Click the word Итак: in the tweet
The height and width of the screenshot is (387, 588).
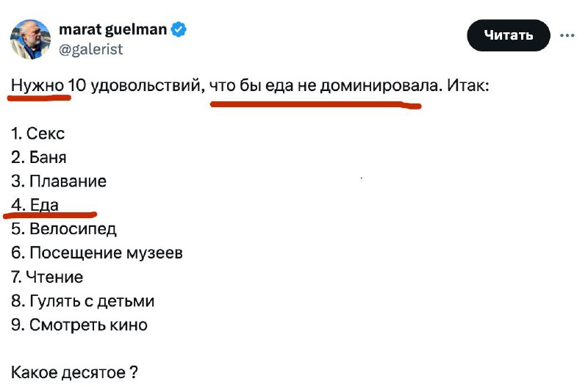tap(468, 86)
